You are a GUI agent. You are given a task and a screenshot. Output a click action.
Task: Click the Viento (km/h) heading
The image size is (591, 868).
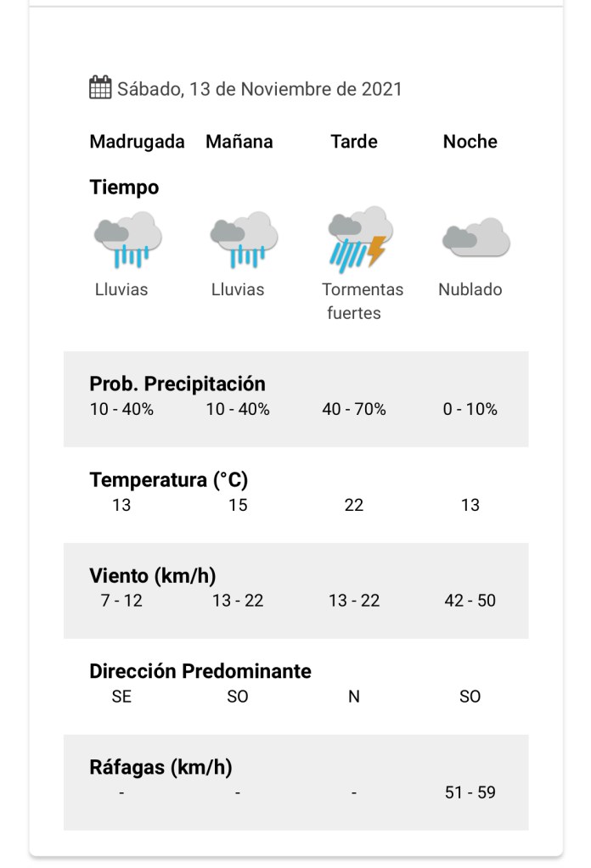(153, 576)
